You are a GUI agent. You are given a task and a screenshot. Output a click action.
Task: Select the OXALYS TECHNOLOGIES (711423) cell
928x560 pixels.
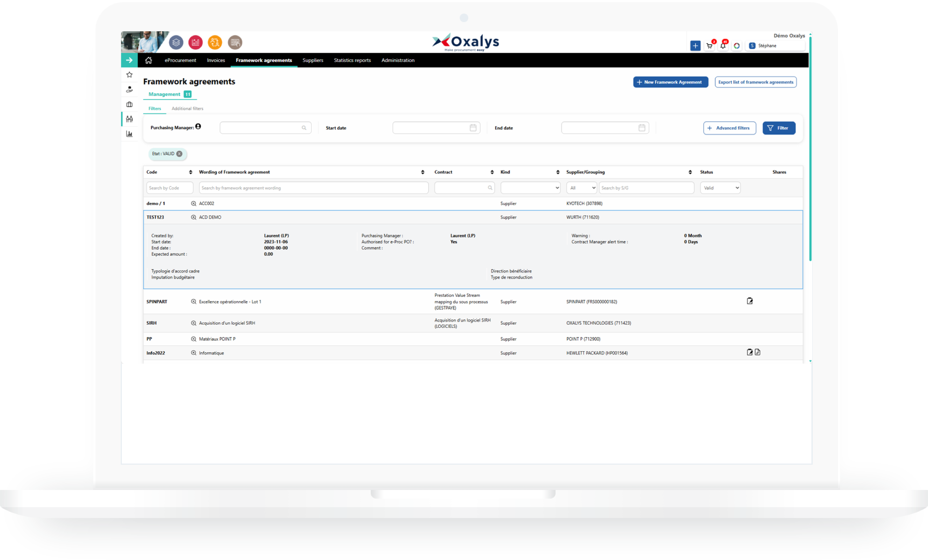click(x=598, y=323)
